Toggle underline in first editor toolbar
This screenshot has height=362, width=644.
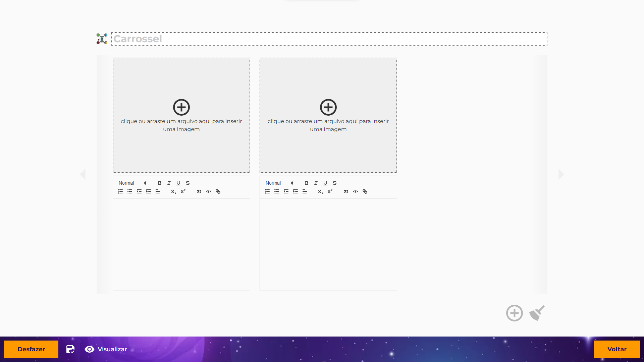coord(178,183)
